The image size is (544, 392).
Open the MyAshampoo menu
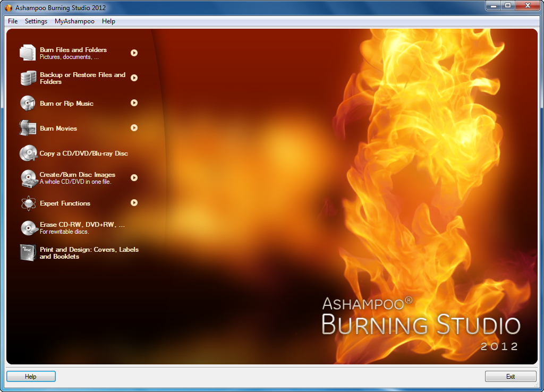tap(74, 21)
